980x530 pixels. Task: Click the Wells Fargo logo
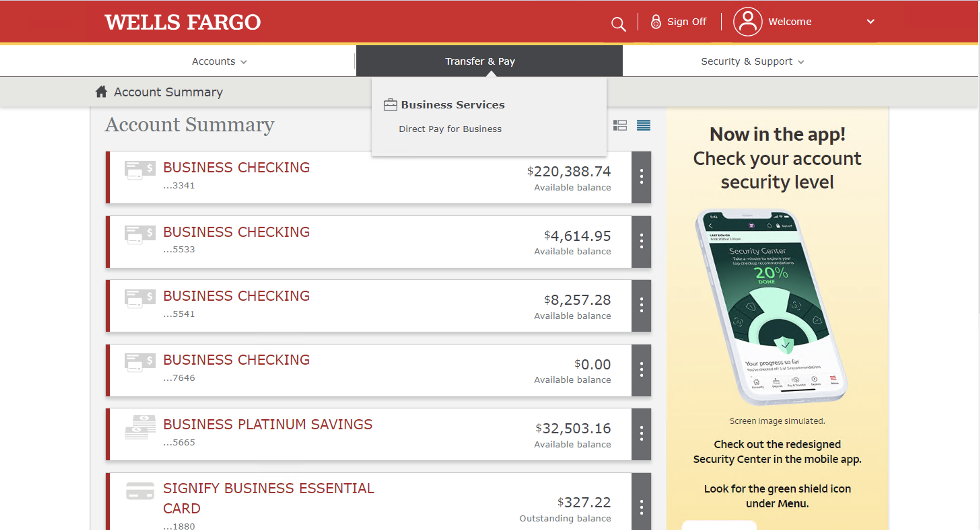click(182, 22)
